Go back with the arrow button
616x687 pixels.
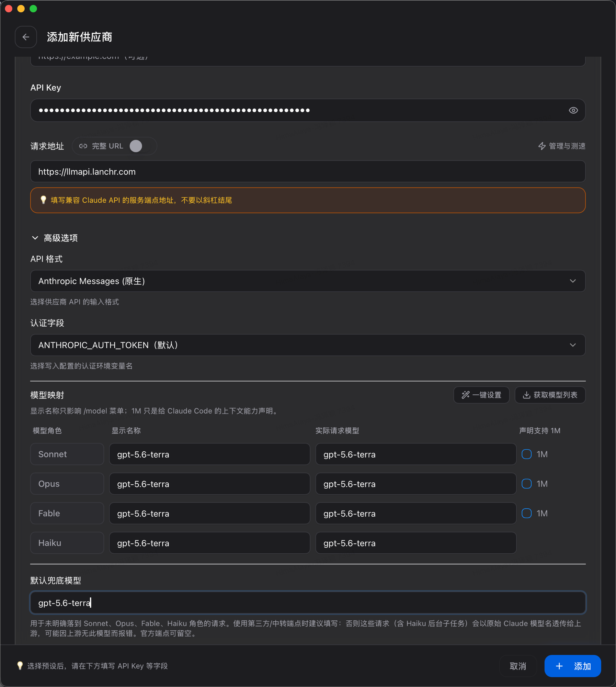tap(26, 37)
